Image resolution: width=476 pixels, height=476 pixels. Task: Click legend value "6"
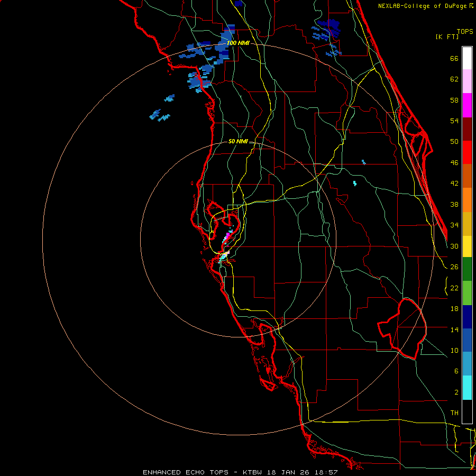pyautogui.click(x=456, y=371)
